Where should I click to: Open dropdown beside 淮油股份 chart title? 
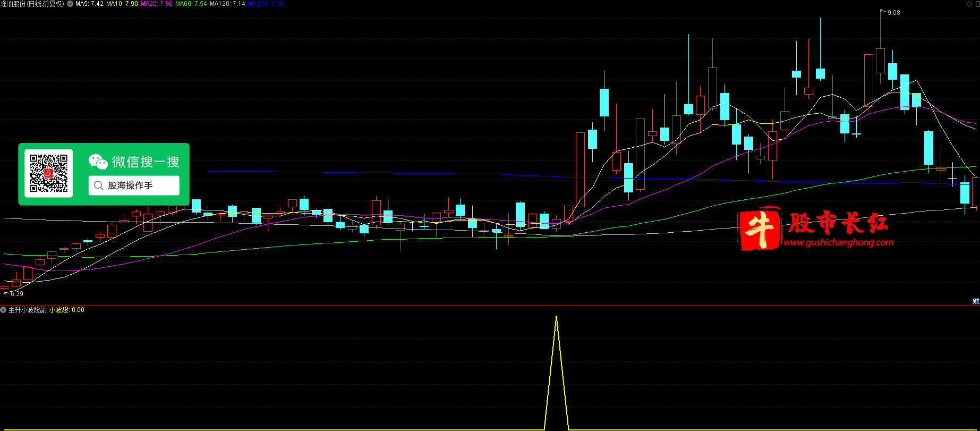tap(70, 4)
